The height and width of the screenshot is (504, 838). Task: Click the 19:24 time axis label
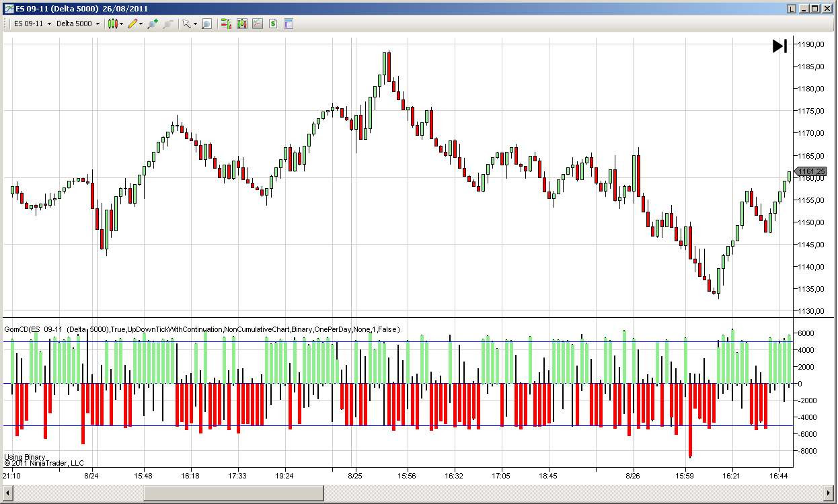[284, 476]
